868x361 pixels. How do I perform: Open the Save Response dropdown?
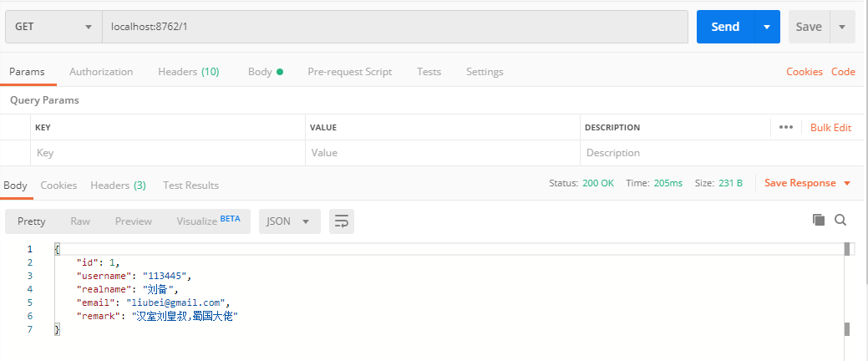(807, 183)
